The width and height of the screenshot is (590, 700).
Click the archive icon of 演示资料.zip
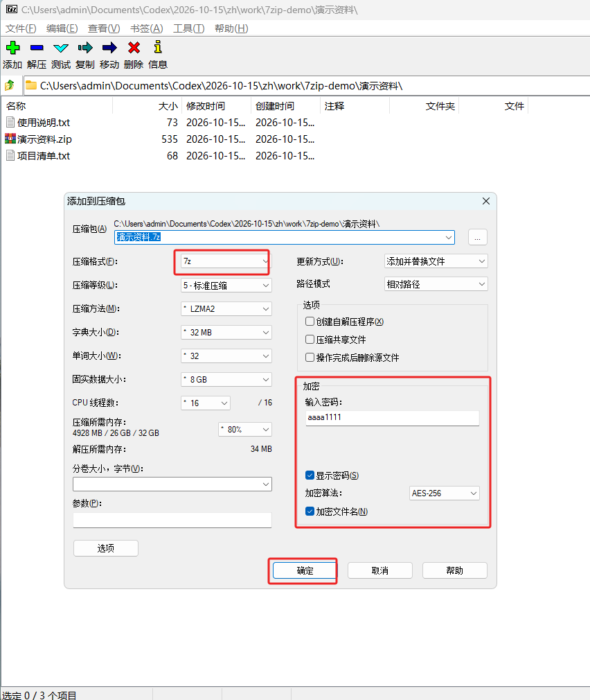[x=10, y=139]
